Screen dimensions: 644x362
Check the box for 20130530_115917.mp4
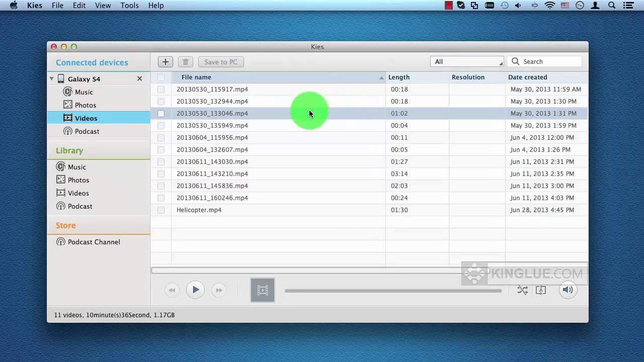pyautogui.click(x=161, y=89)
